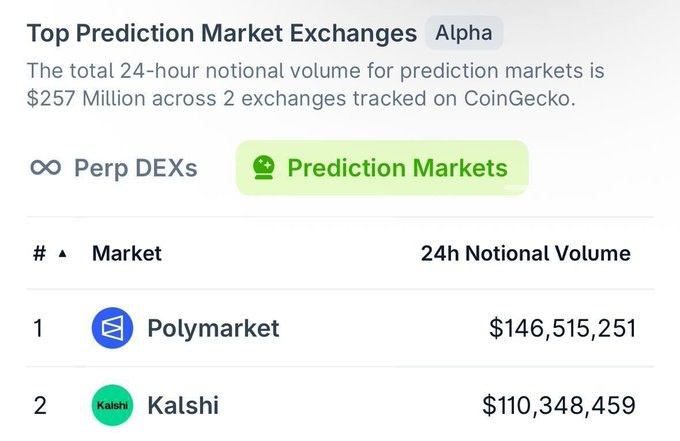Toggle the sort arrow next to #
The image size is (680, 441).
click(x=63, y=254)
